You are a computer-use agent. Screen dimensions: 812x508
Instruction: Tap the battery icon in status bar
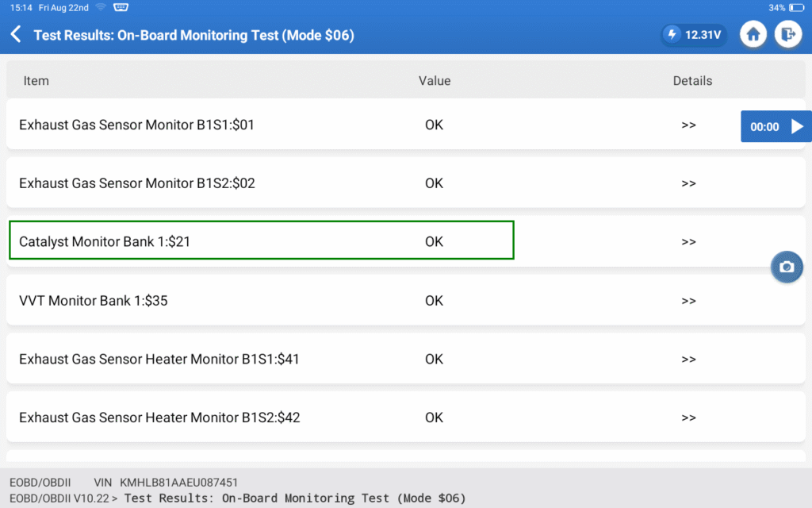pyautogui.click(x=795, y=7)
